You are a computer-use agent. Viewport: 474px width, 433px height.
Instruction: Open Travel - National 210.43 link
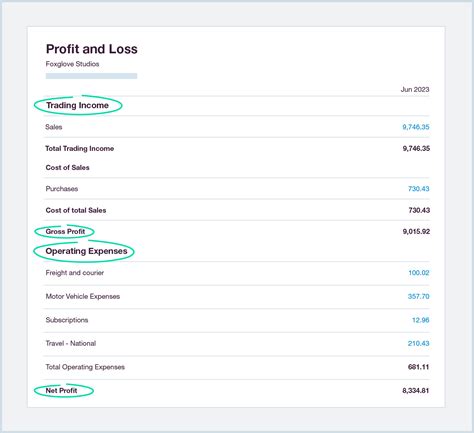click(418, 343)
